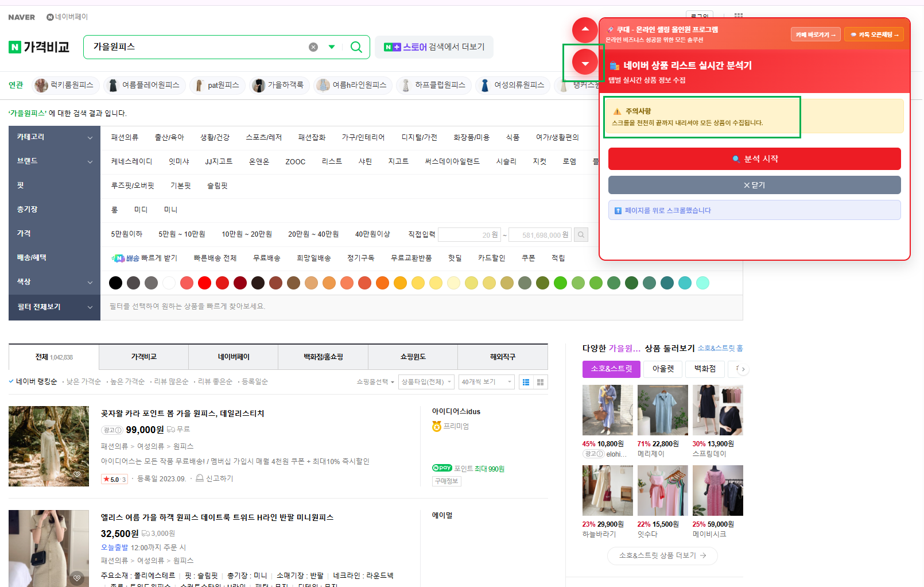Screen dimensions: 924x587
Task: Sort by 낮은 가격순
Action: 83,381
